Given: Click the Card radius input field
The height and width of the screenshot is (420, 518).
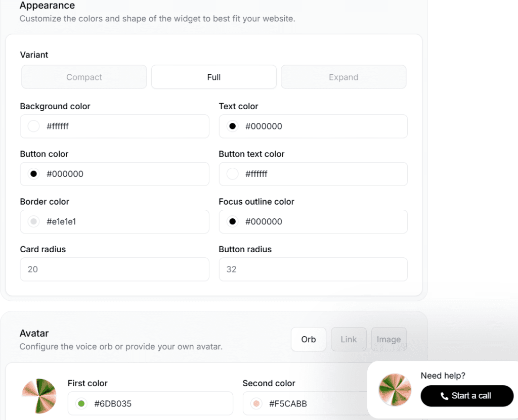Looking at the screenshot, I should (114, 269).
